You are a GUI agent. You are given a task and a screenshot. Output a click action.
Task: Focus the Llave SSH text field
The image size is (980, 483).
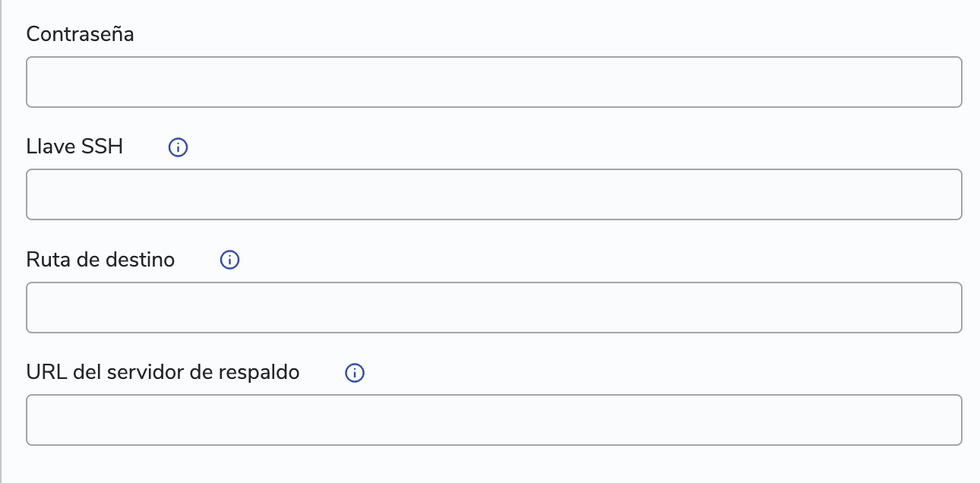pyautogui.click(x=494, y=194)
